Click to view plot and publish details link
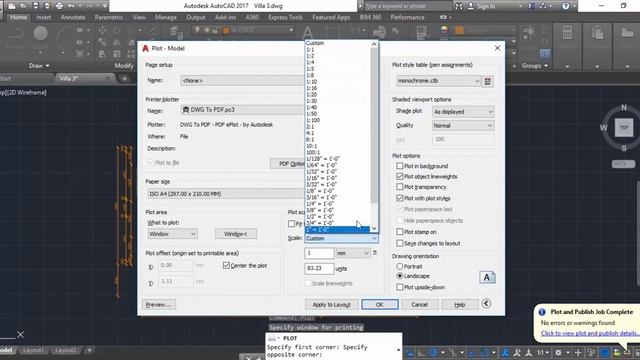Screen dimensions: 640x360 (589, 333)
